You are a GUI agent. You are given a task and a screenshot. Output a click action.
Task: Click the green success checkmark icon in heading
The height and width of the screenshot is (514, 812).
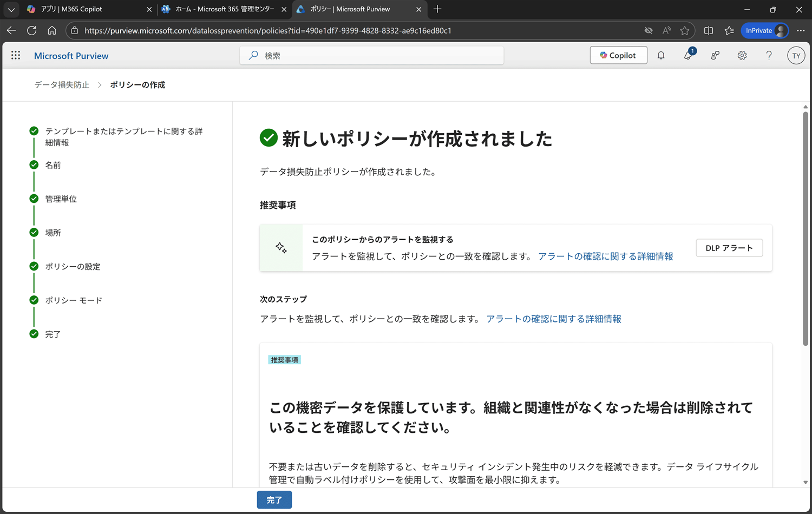click(x=269, y=138)
